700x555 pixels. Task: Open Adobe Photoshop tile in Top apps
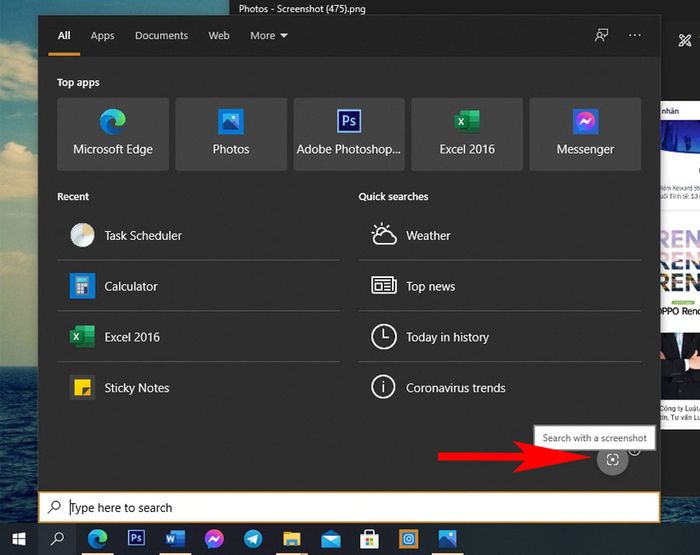click(x=349, y=134)
